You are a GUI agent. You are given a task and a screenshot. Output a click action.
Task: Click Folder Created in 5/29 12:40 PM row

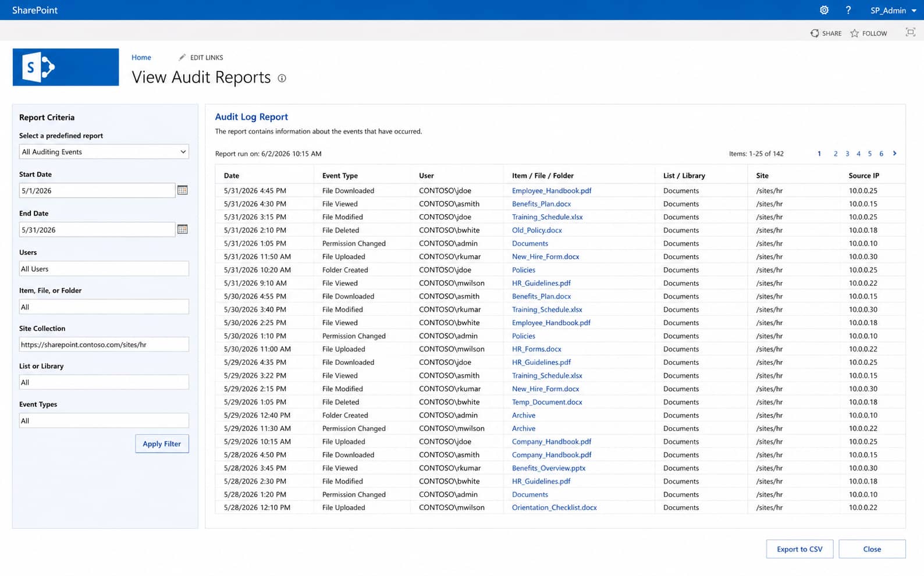[x=345, y=415]
